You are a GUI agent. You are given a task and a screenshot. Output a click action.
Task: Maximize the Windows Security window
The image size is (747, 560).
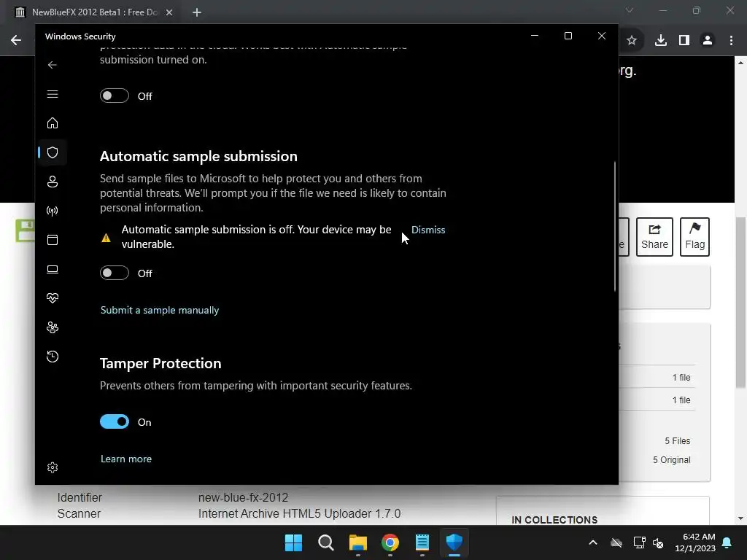pyautogui.click(x=568, y=36)
